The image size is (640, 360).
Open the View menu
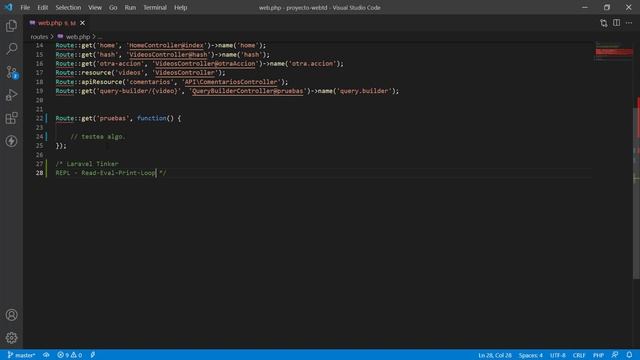(95, 7)
